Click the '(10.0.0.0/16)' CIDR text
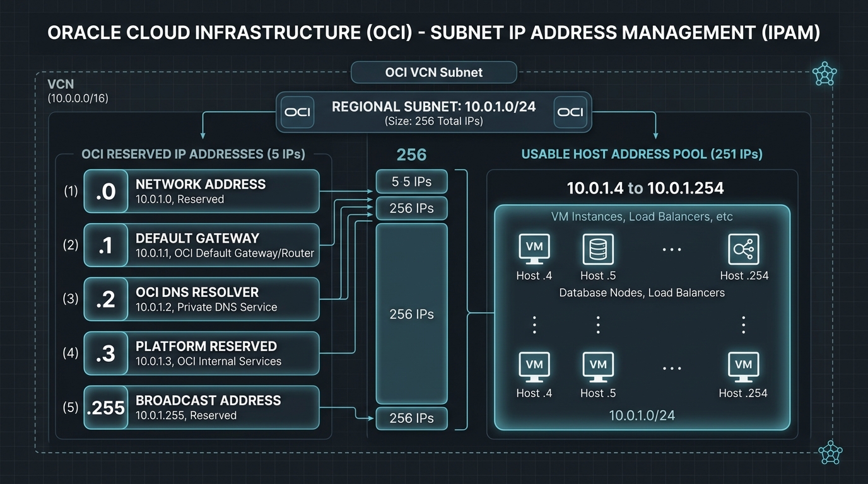Screen dimensions: 868x484 (x=78, y=99)
